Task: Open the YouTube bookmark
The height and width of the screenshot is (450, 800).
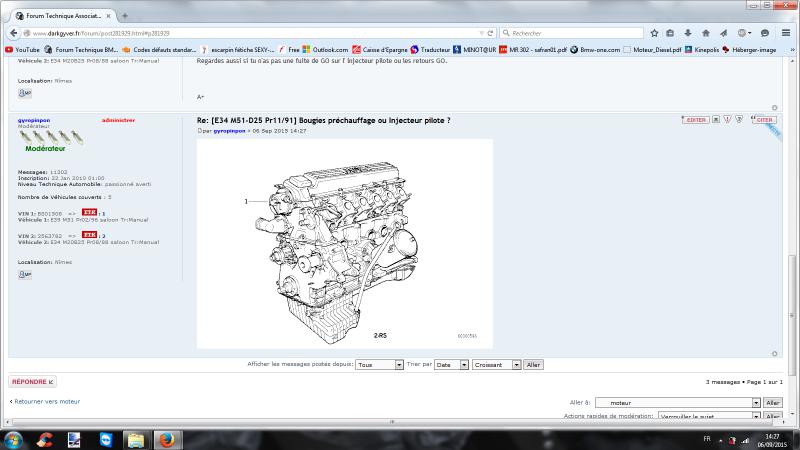Action: tap(22, 49)
